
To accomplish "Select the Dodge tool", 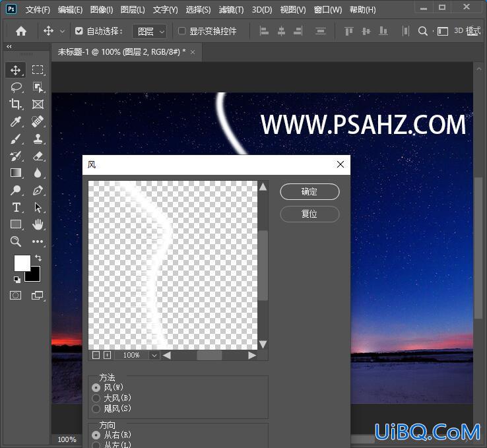I will click(x=16, y=190).
